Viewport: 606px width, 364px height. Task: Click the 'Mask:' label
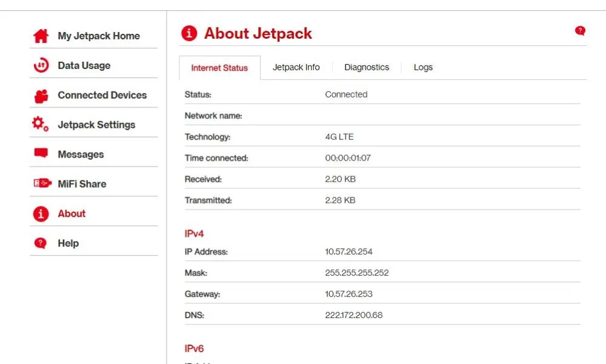pyautogui.click(x=196, y=273)
